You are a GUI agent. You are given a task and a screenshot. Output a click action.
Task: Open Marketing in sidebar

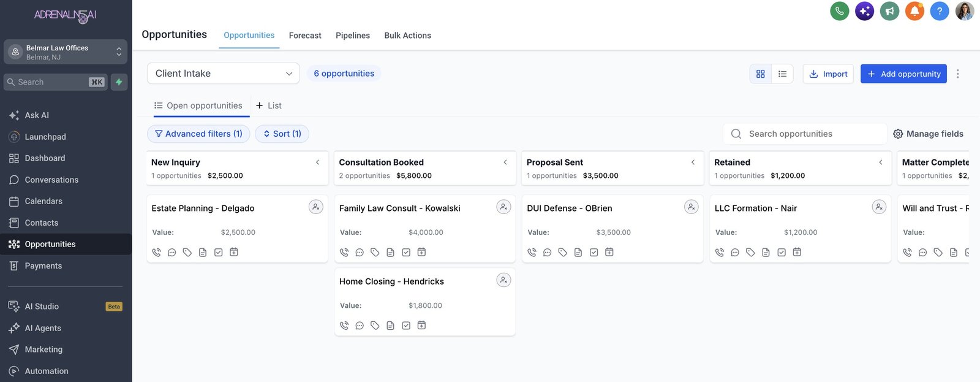click(x=66, y=350)
